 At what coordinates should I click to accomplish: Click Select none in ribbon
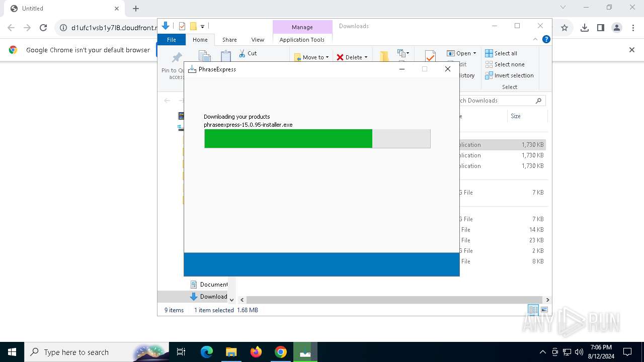coord(505,64)
